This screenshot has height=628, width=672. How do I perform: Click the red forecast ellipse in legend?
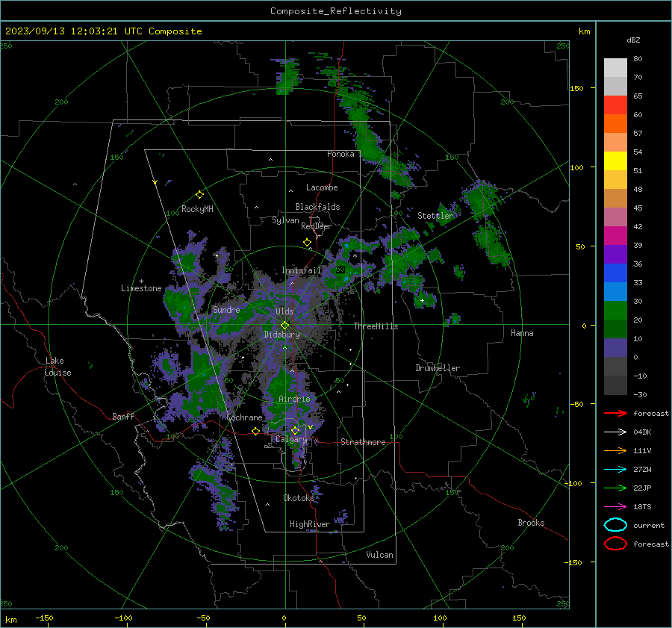(x=615, y=544)
